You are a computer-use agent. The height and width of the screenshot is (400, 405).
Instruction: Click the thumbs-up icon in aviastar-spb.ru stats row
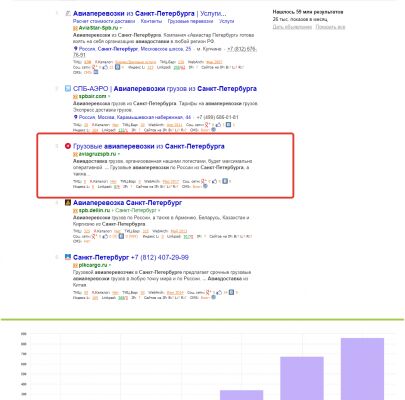click(105, 67)
